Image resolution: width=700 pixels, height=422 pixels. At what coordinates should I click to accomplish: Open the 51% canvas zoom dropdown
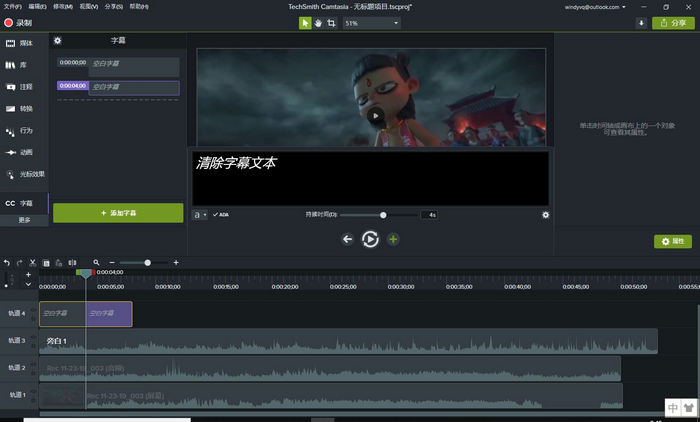click(371, 23)
